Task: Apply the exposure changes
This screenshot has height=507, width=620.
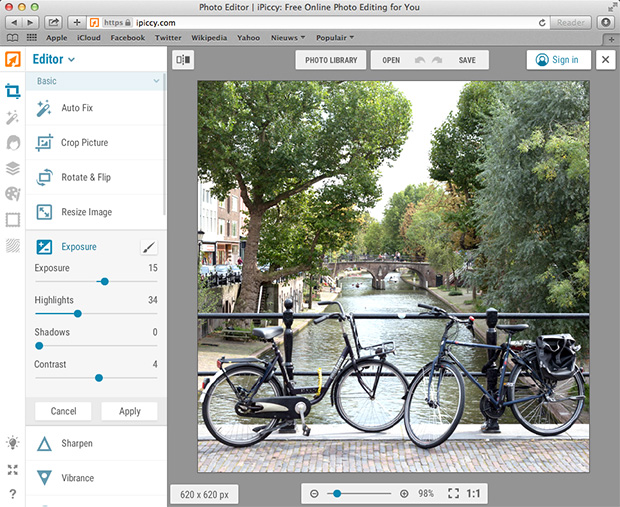Action: click(x=130, y=411)
